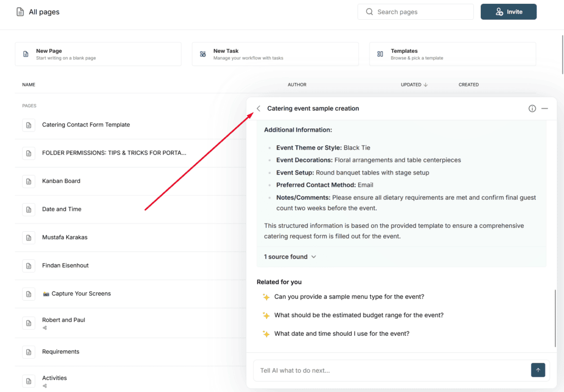Create a New Page
This screenshot has height=392, width=564.
pos(98,54)
